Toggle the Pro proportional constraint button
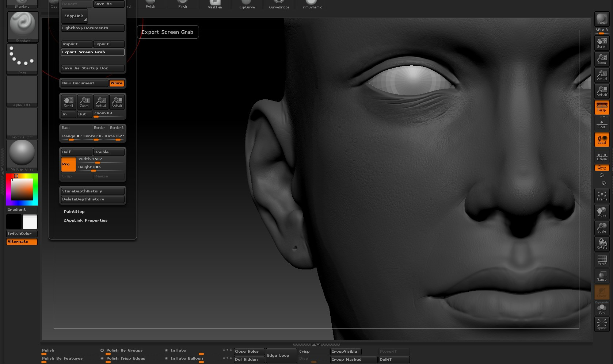This screenshot has width=613, height=364. pos(68,164)
